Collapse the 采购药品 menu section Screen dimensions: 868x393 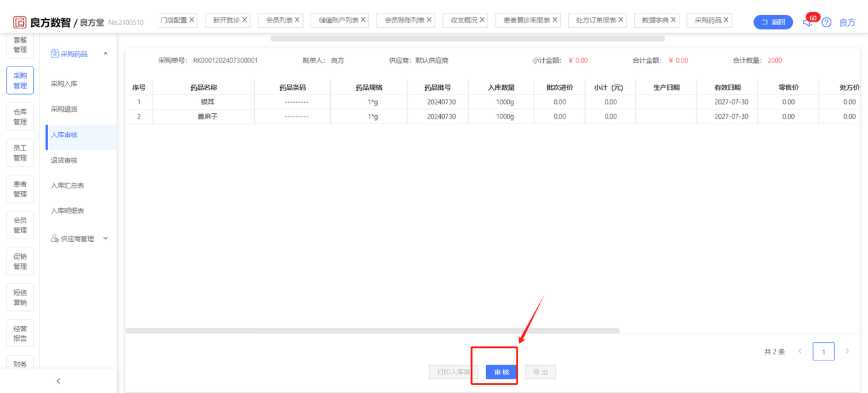pyautogui.click(x=105, y=54)
